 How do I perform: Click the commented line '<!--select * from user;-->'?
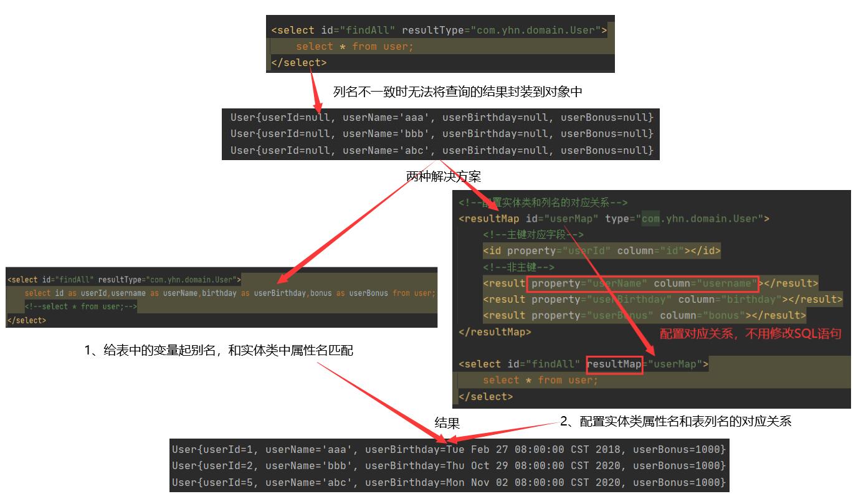tap(81, 307)
